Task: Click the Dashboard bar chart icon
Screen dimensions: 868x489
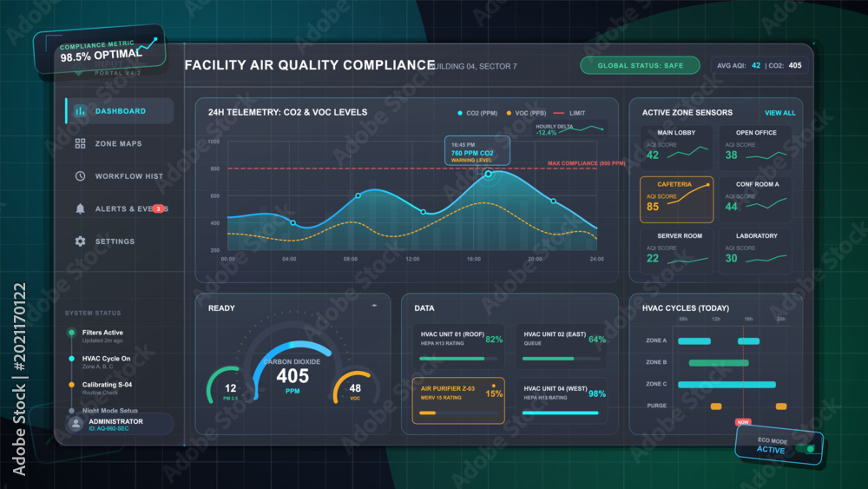Action: tap(80, 111)
